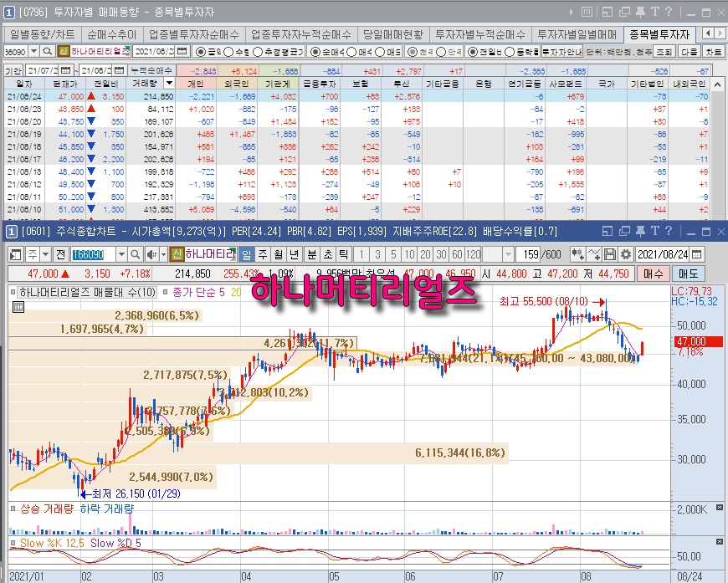This screenshot has height=583, width=728.
Task: Select the 월 monthly period button
Action: pos(279,254)
